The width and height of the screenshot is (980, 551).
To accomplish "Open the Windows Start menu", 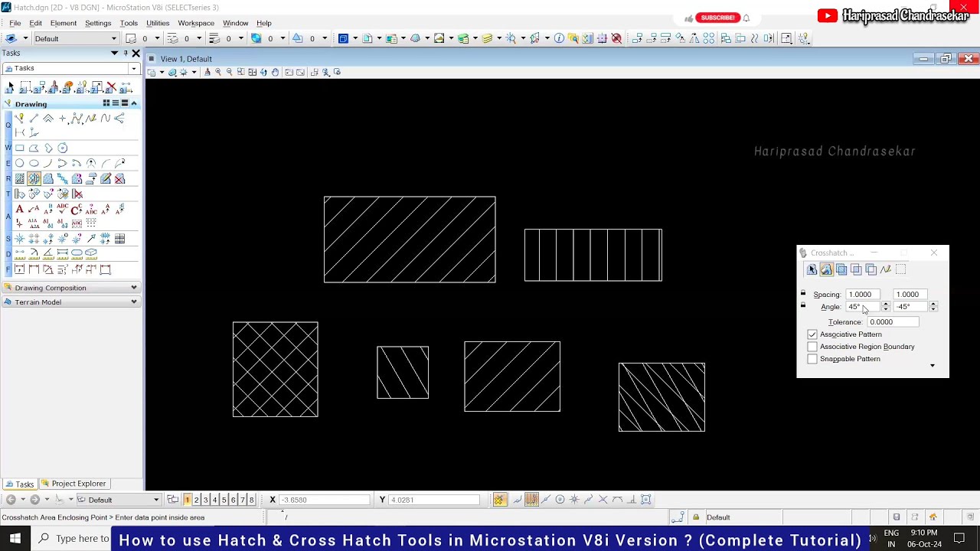I will pyautogui.click(x=15, y=539).
